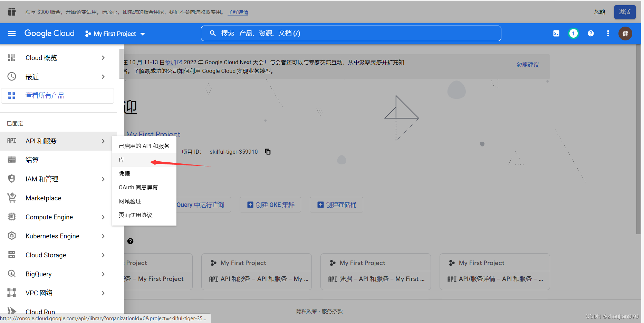Select 库 in the API submenu
Screen dimensions: 644x323
pyautogui.click(x=144, y=160)
